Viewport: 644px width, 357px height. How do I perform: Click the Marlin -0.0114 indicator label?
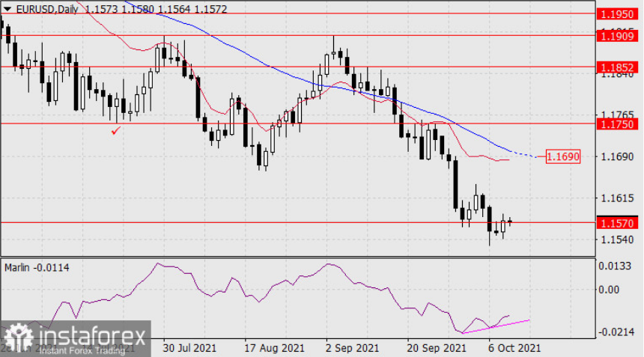pyautogui.click(x=37, y=268)
